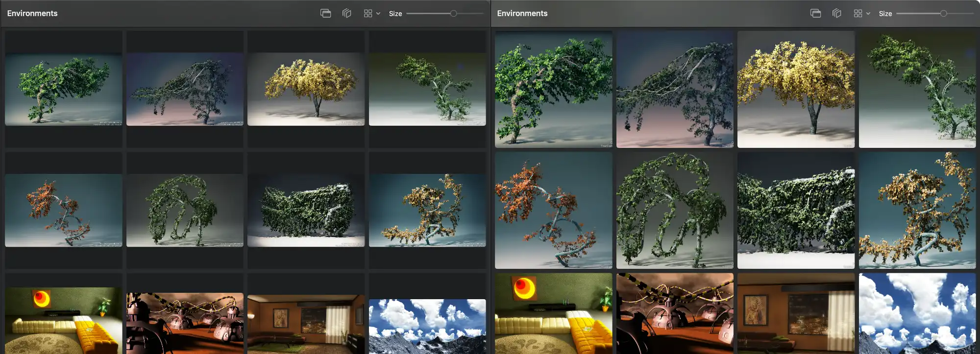Select dark weeping tree on pink ground, right panel
The image size is (980, 354).
(x=675, y=89)
